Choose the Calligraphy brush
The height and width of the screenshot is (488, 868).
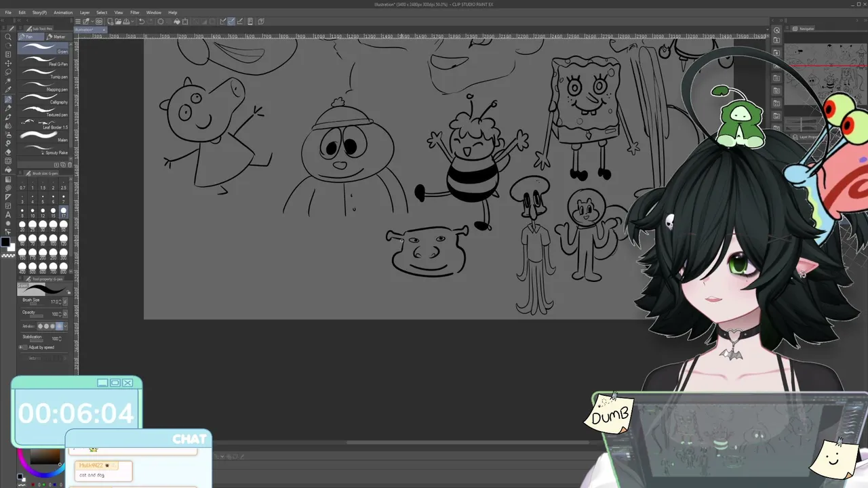point(44,100)
